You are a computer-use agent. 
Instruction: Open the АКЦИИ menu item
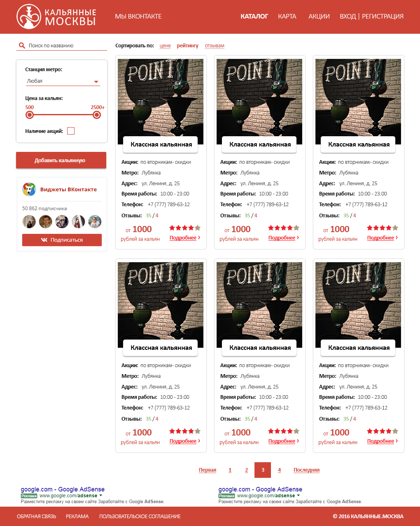click(319, 16)
